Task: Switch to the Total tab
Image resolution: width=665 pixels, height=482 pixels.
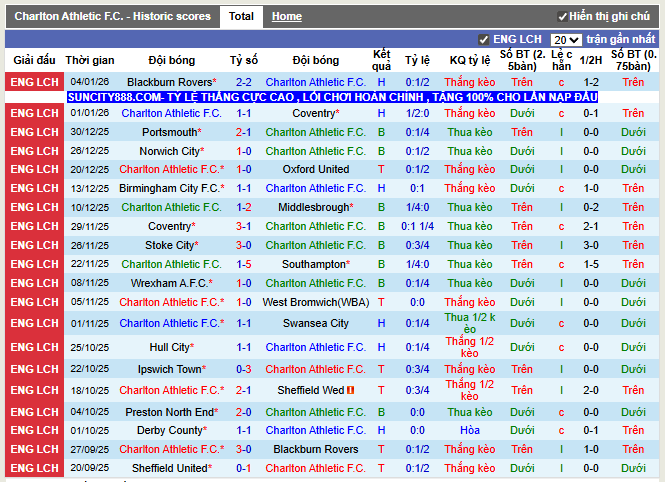Action: [241, 17]
